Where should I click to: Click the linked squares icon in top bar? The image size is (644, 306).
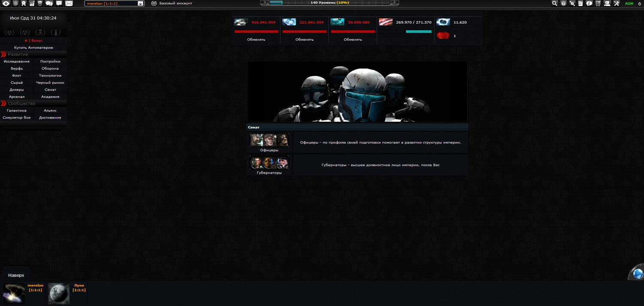pyautogui.click(x=572, y=3)
